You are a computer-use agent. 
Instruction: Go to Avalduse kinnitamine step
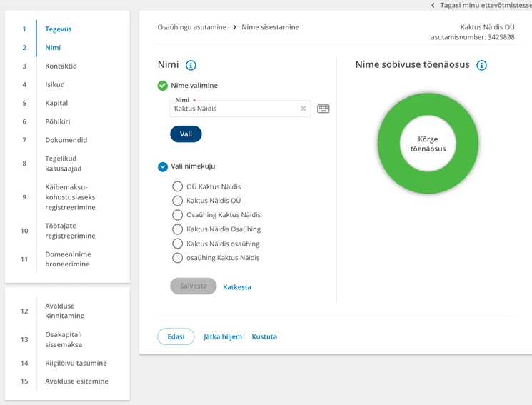coord(65,311)
